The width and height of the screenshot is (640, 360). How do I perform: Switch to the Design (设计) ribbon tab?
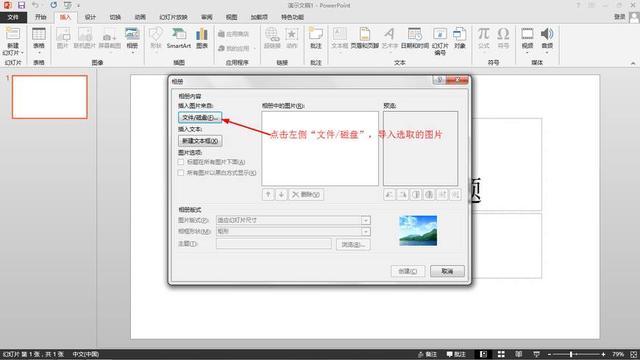coord(90,17)
